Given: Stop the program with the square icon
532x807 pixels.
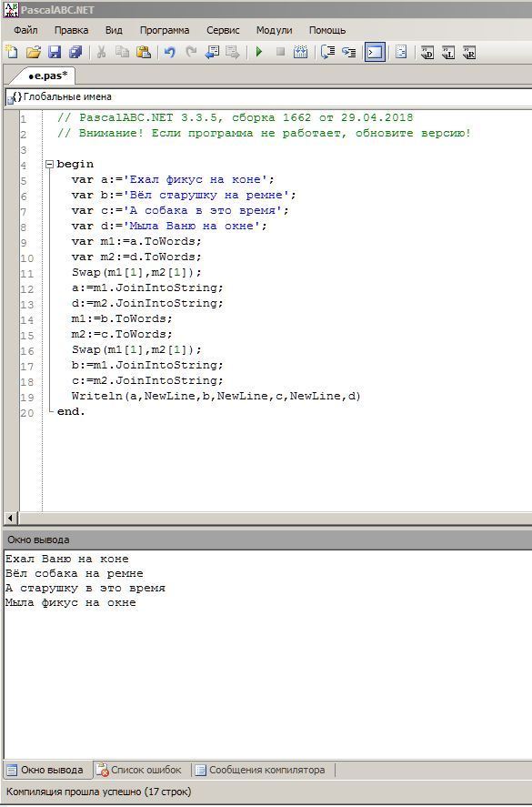Looking at the screenshot, I should [280, 52].
